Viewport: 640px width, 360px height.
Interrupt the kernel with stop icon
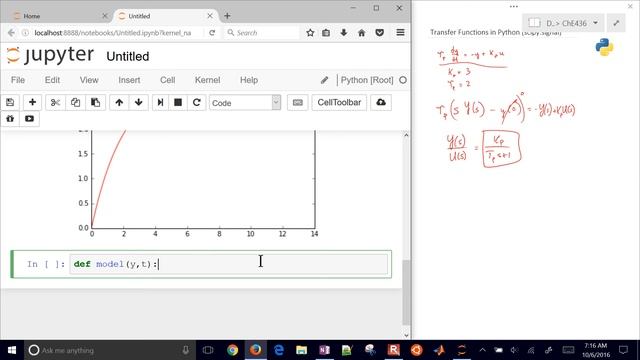point(178,102)
